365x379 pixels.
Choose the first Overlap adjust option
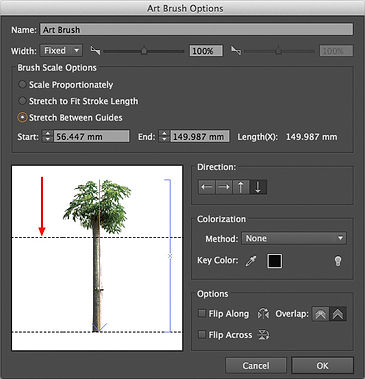320,314
